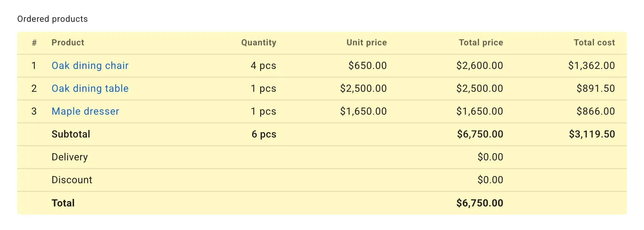Click the $3,119.50 subtotal cost value

[x=592, y=134]
